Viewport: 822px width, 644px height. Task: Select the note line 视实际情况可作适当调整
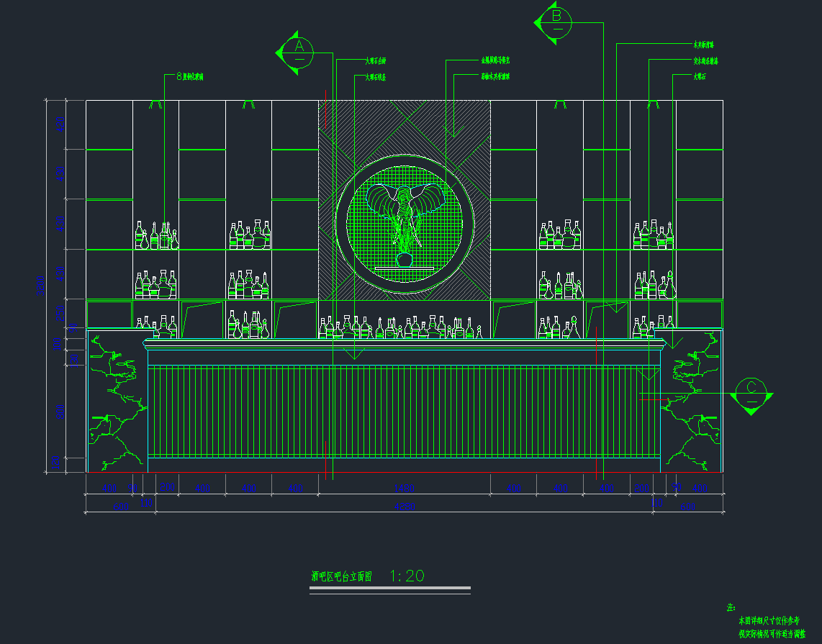click(x=772, y=633)
